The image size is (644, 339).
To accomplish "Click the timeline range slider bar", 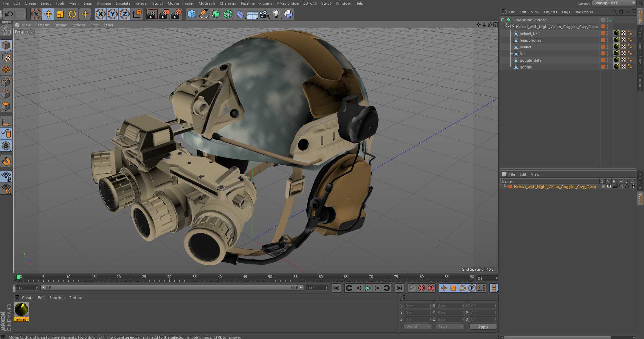I will point(172,288).
